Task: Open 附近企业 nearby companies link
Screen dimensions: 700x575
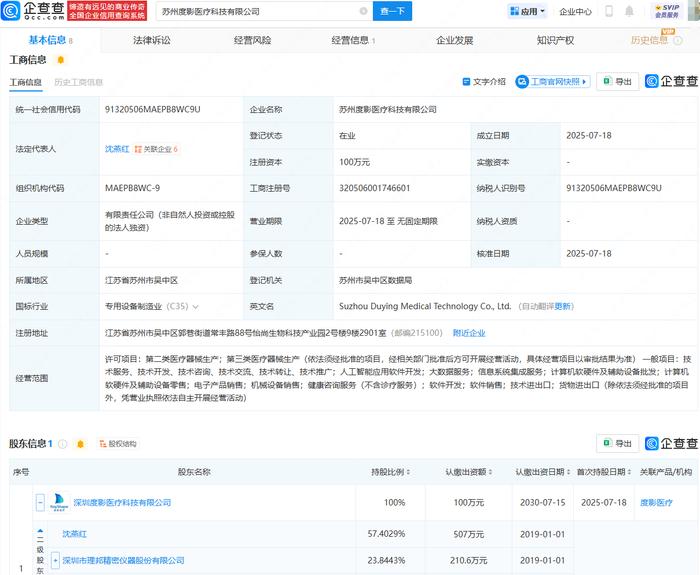Action: pos(469,333)
